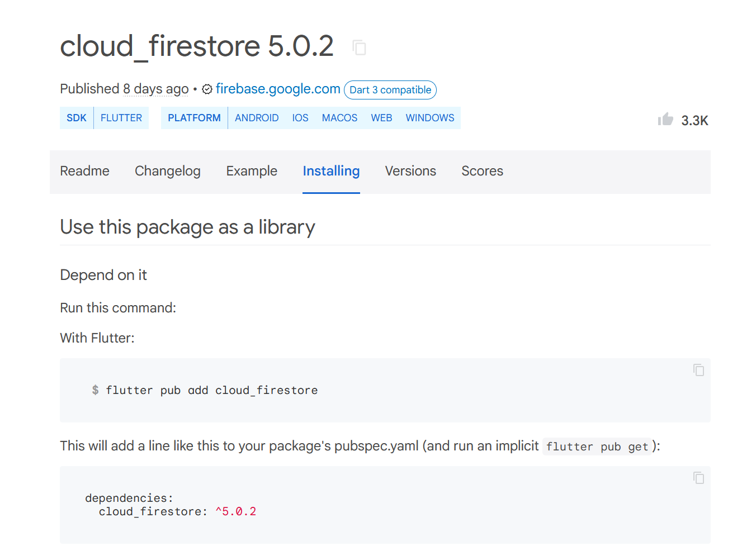
Task: Open the Scores tab
Action: 482,171
